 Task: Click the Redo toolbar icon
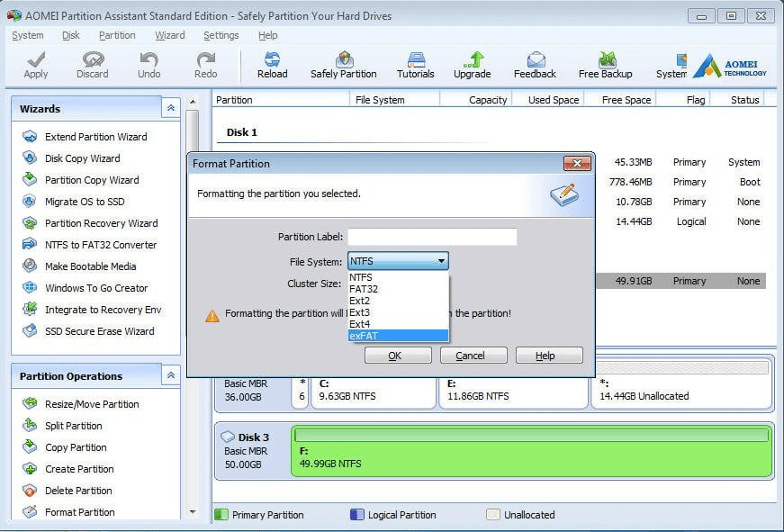[x=204, y=63]
